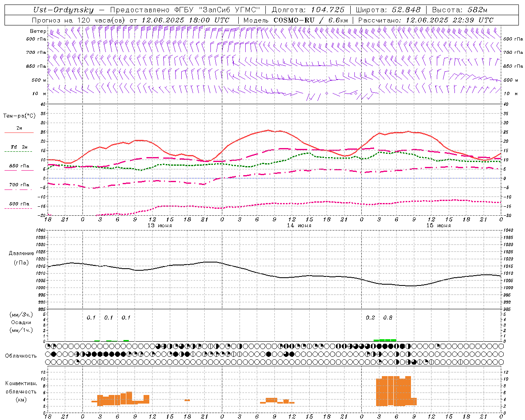Click the "(мм/3ч.)" precipitation unit label
Image resolution: width=525 pixels, height=420 pixels.
(21, 315)
